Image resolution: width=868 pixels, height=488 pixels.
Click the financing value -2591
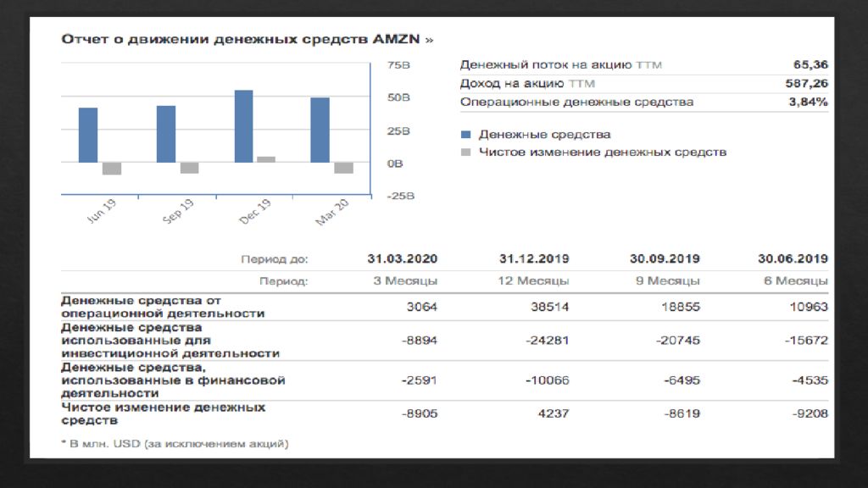click(x=419, y=380)
